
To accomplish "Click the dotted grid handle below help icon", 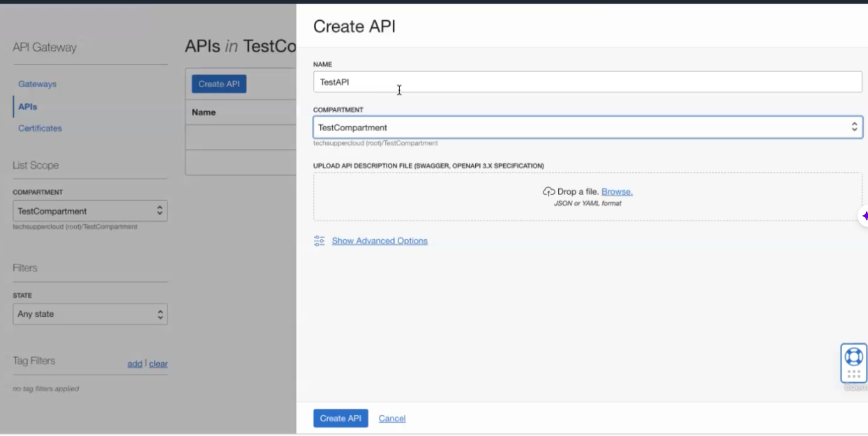I will click(853, 375).
